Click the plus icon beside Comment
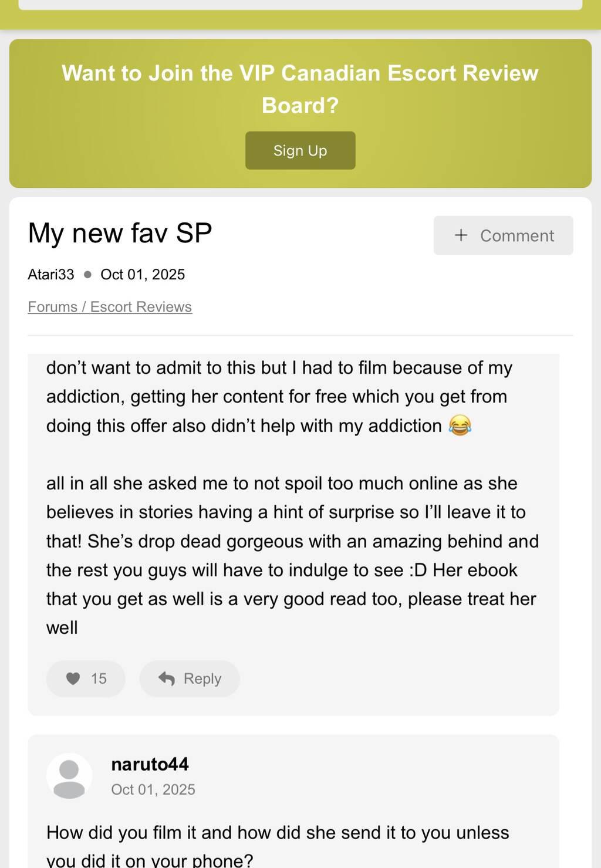 [461, 235]
